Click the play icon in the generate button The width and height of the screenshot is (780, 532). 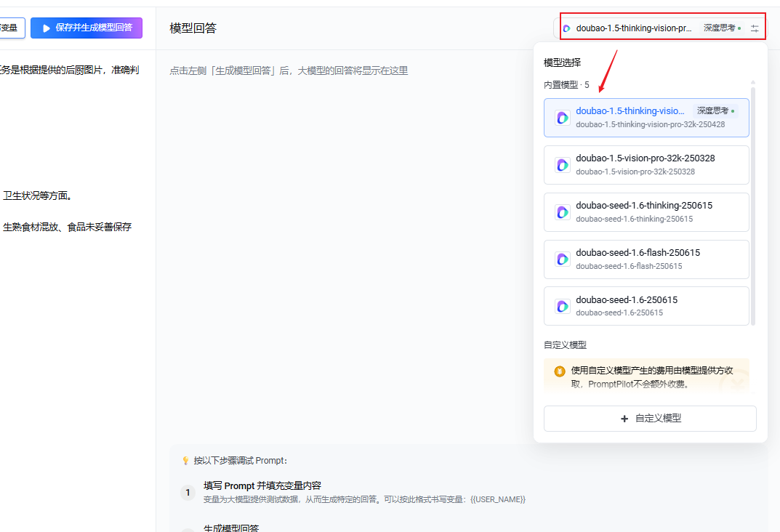pyautogui.click(x=47, y=28)
